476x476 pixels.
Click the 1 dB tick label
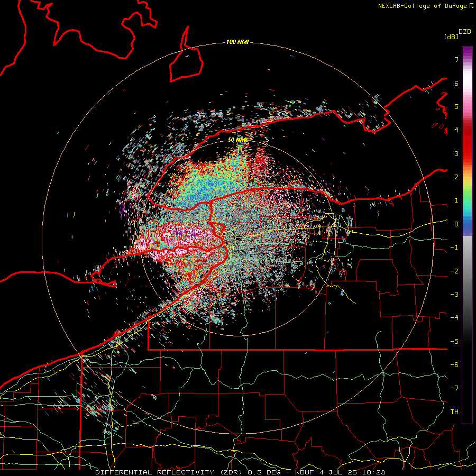[456, 200]
